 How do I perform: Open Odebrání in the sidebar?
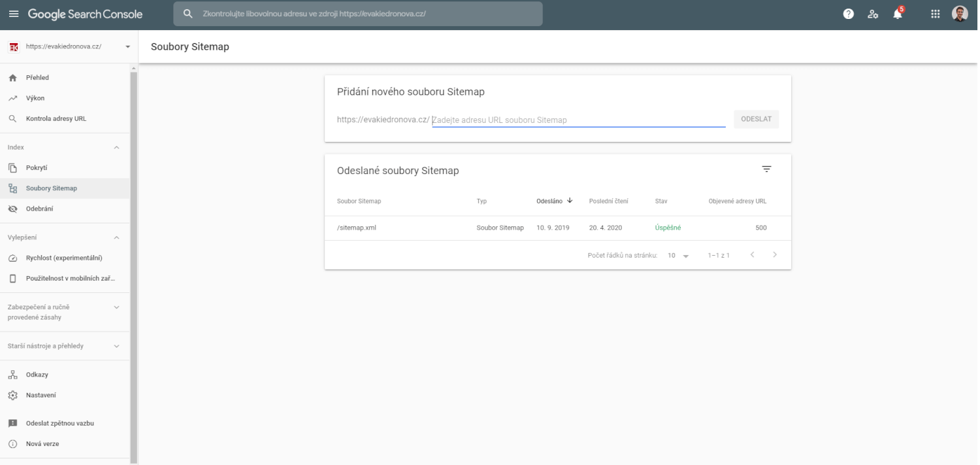tap(39, 209)
